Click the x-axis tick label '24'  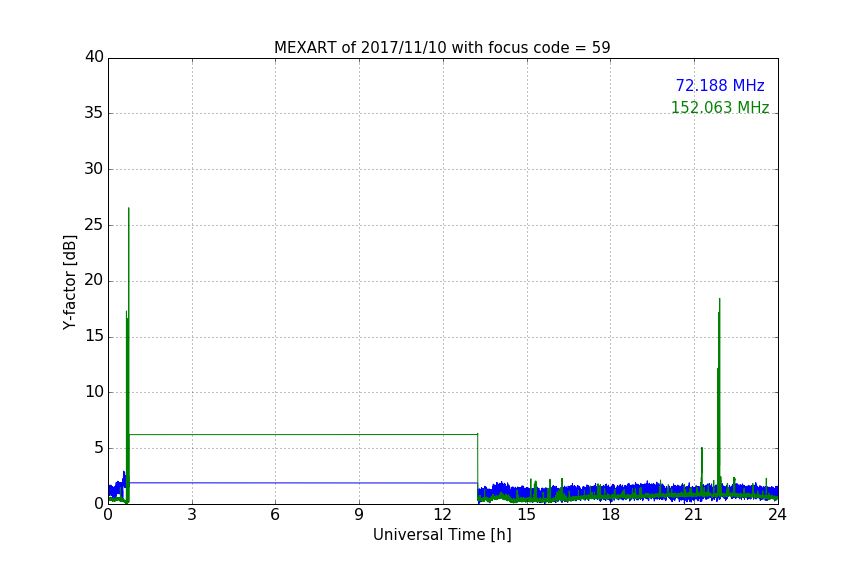coord(777,515)
